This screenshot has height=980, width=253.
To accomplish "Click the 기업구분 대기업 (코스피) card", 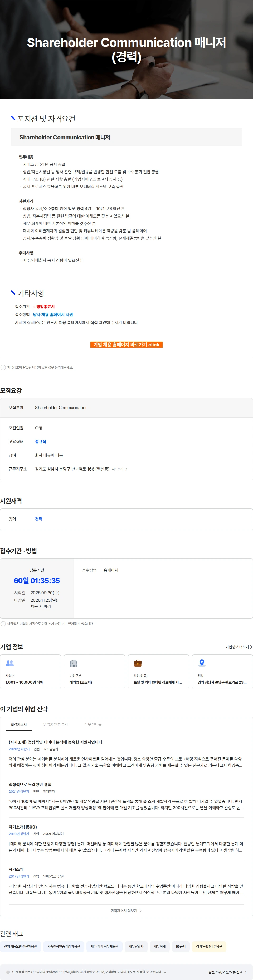I will (94, 672).
